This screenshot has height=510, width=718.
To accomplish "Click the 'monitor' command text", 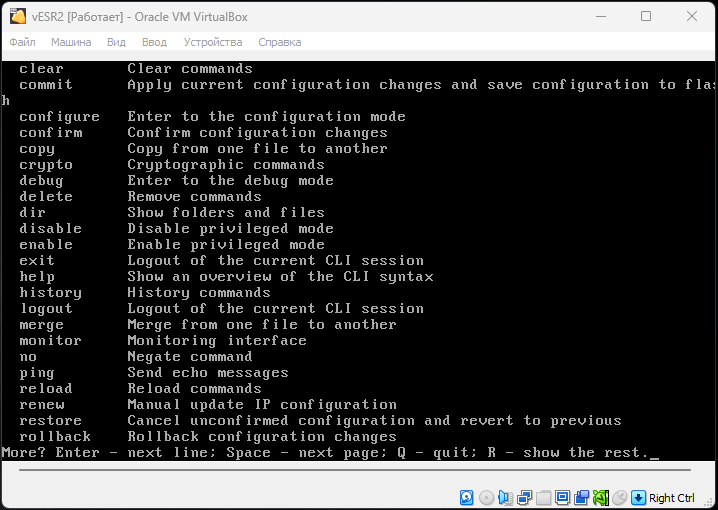I will point(50,341).
